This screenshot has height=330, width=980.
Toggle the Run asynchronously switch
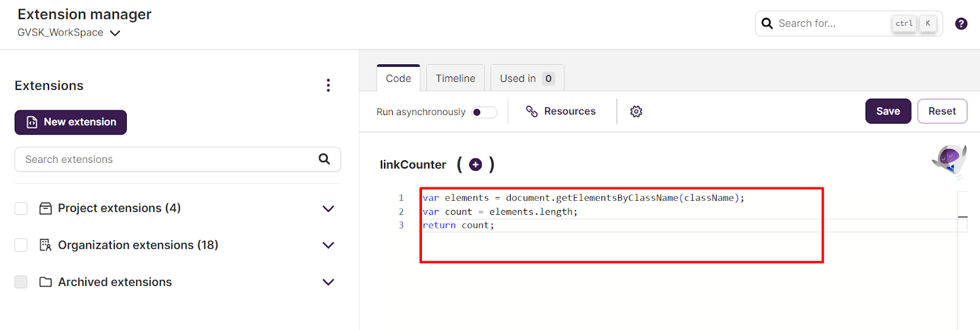point(484,112)
